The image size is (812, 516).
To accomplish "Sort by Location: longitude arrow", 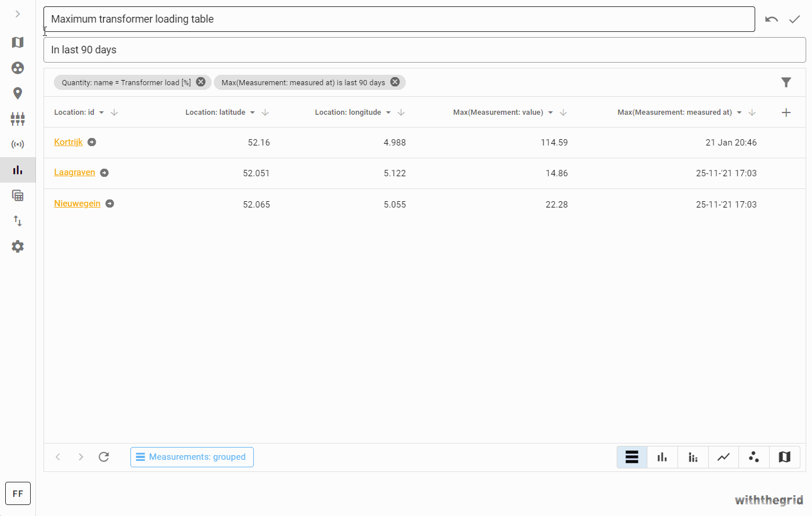I will point(401,112).
